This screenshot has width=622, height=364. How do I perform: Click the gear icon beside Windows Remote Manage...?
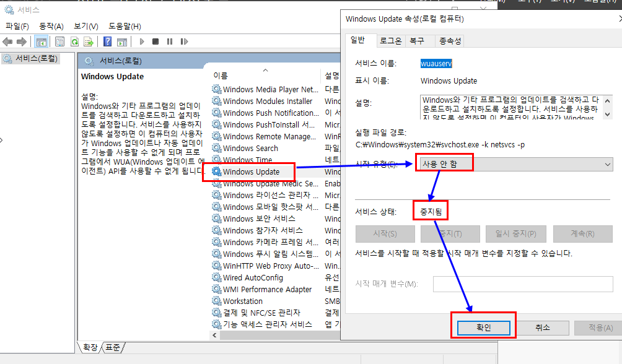click(x=217, y=136)
